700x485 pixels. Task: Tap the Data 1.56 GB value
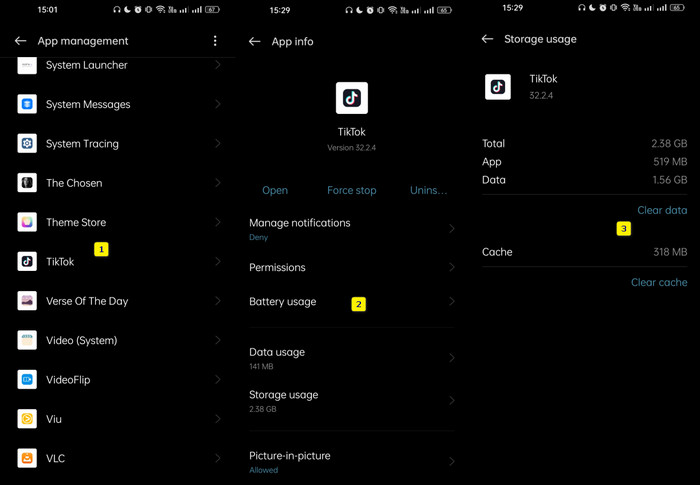click(x=670, y=180)
